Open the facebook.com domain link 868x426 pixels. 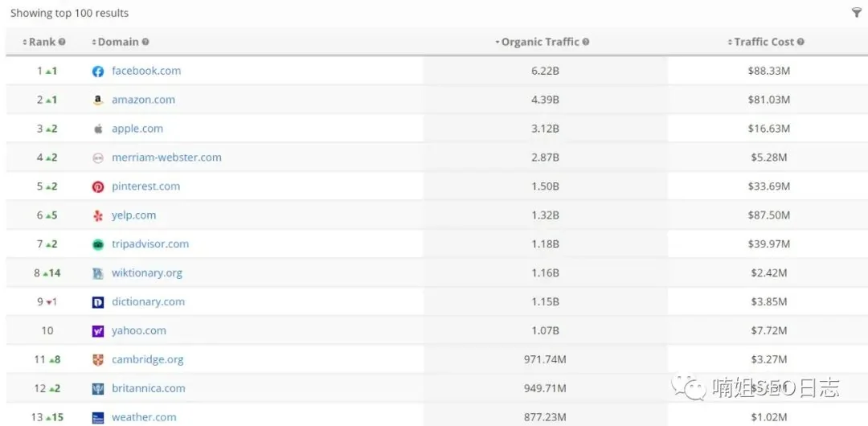[x=146, y=71]
